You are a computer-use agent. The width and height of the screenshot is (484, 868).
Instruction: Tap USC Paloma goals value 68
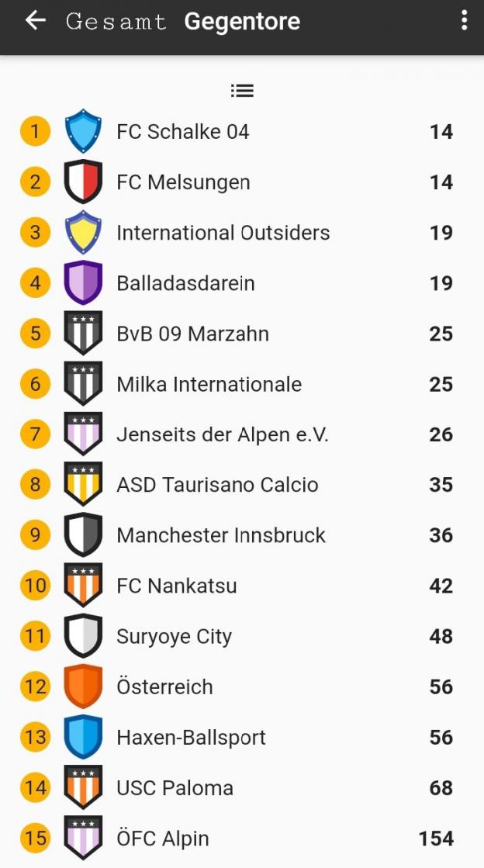click(x=441, y=787)
